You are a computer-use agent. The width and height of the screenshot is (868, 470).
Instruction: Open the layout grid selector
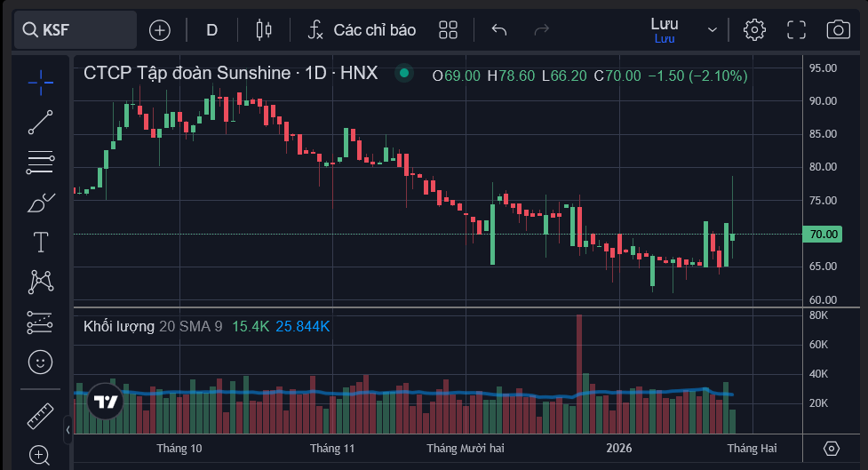448,30
